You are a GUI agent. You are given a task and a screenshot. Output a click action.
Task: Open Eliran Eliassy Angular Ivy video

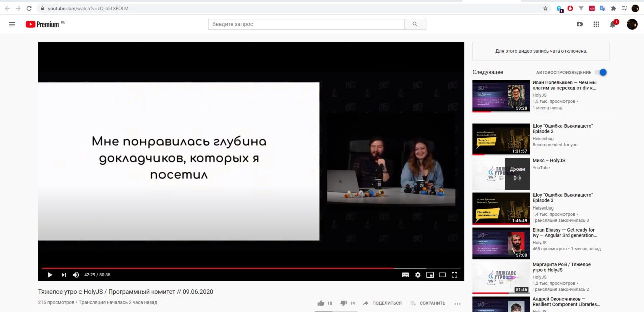(x=565, y=233)
